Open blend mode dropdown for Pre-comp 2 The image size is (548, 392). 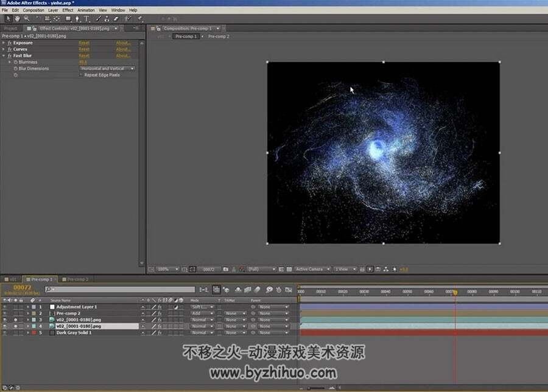[x=202, y=313]
